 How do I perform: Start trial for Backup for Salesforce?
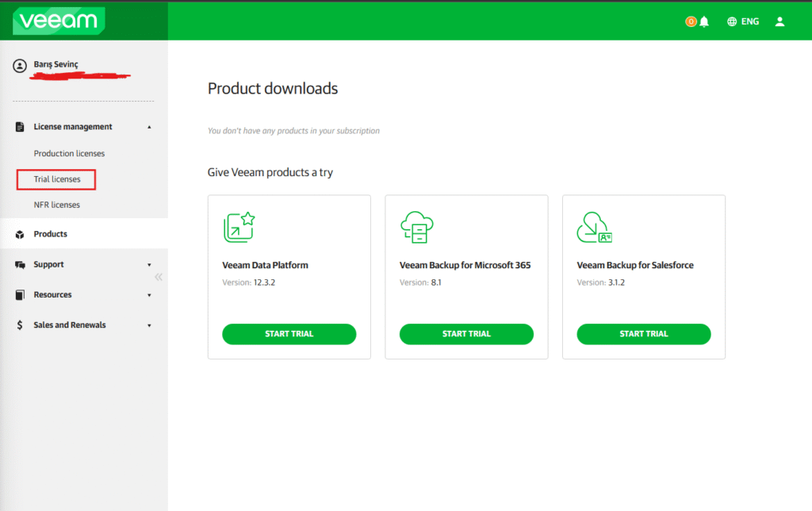[x=644, y=334]
